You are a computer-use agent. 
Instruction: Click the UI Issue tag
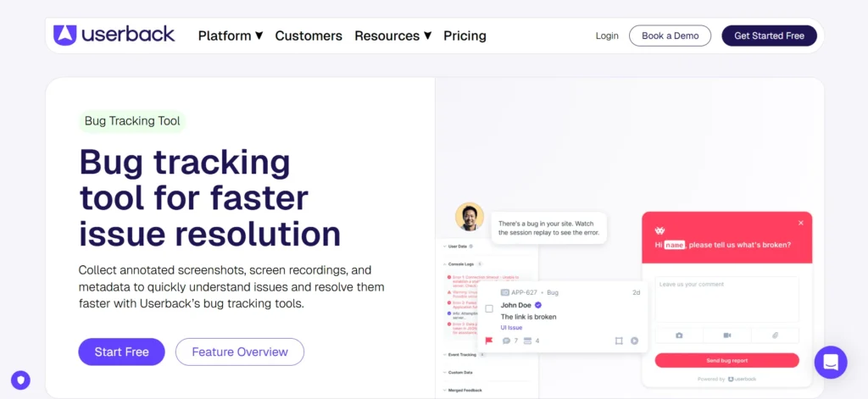(511, 328)
